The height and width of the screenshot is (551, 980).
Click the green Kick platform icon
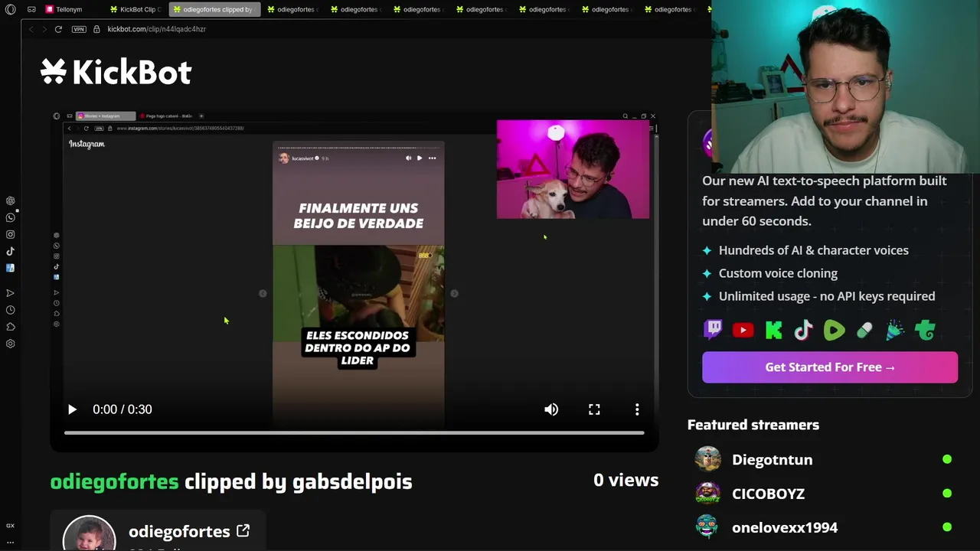point(773,330)
